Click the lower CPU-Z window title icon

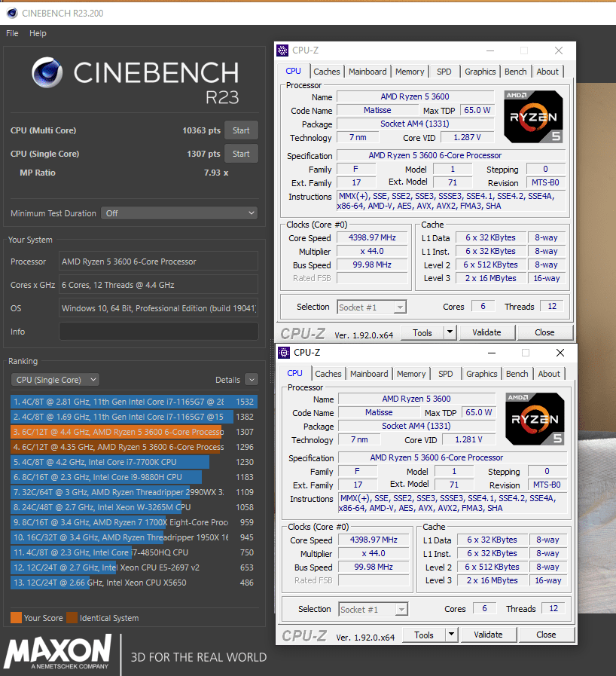284,353
